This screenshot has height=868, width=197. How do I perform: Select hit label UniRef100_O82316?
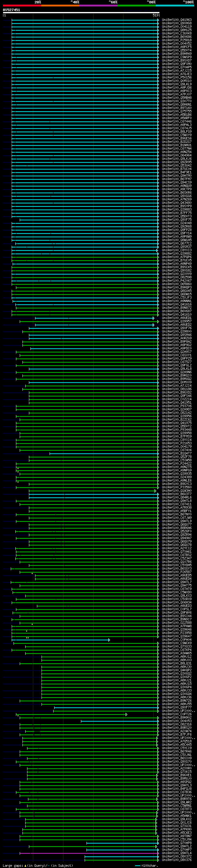176,724
